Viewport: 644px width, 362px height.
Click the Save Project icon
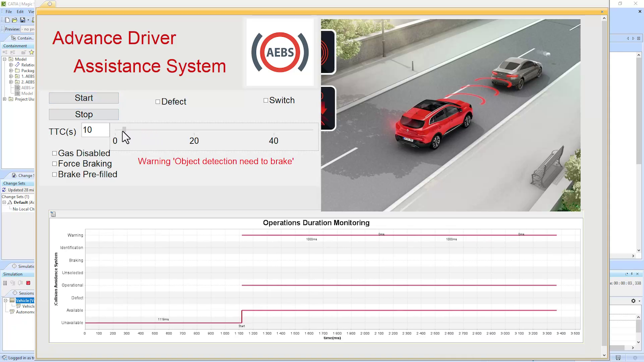[22, 20]
